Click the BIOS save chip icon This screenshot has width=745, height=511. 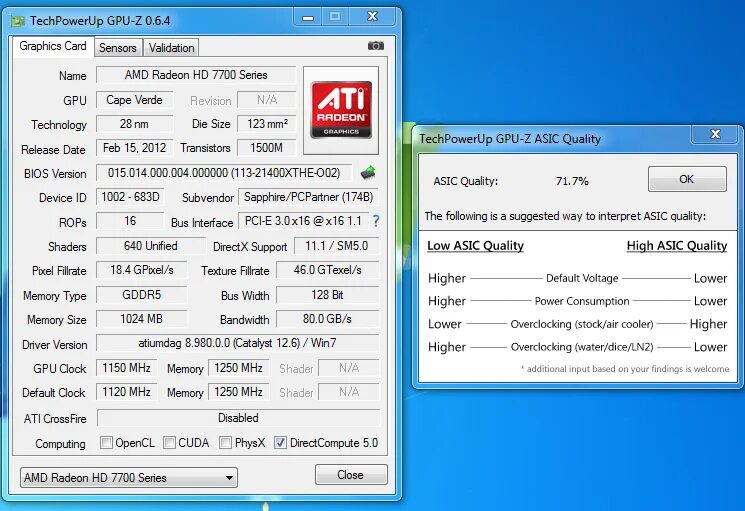(368, 172)
